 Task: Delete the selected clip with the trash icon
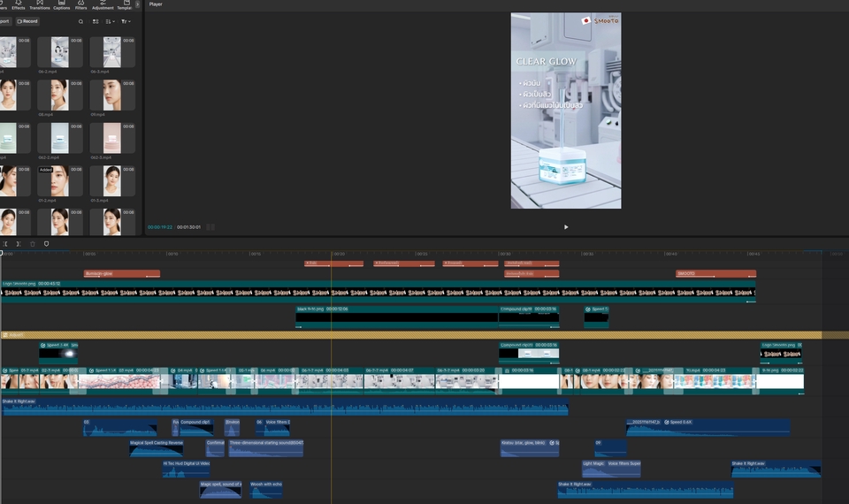(33, 244)
